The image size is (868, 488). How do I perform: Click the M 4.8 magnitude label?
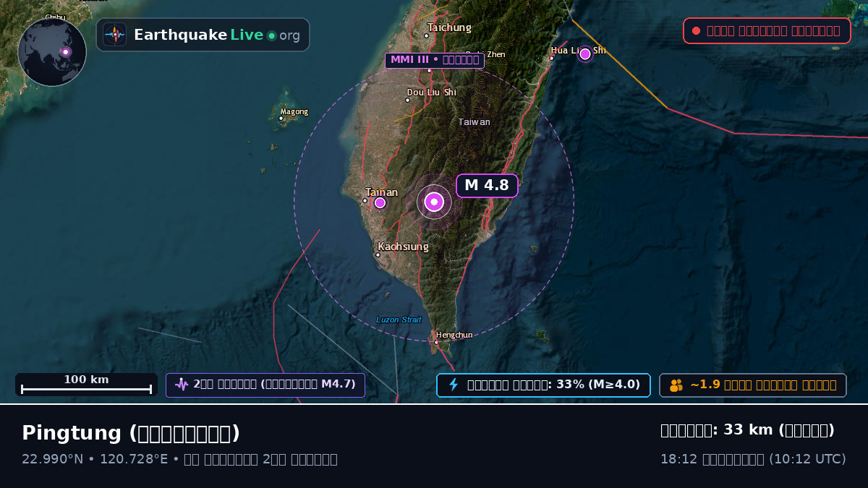(487, 186)
